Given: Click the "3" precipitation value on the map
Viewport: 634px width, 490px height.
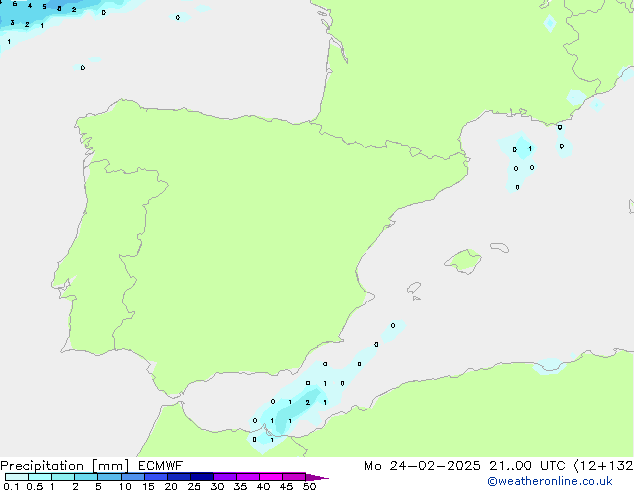Looking at the screenshot, I should tap(13, 23).
